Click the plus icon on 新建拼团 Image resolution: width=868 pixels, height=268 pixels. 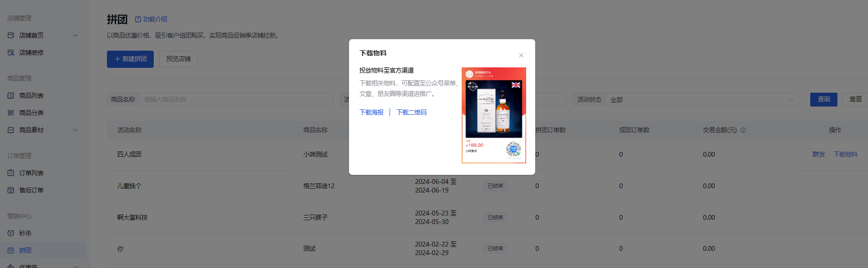point(117,59)
